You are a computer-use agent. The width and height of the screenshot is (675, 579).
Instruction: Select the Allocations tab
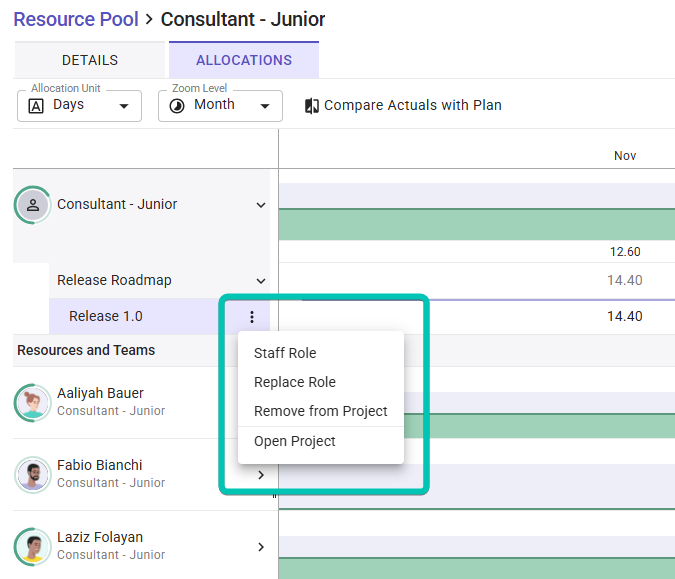(244, 60)
